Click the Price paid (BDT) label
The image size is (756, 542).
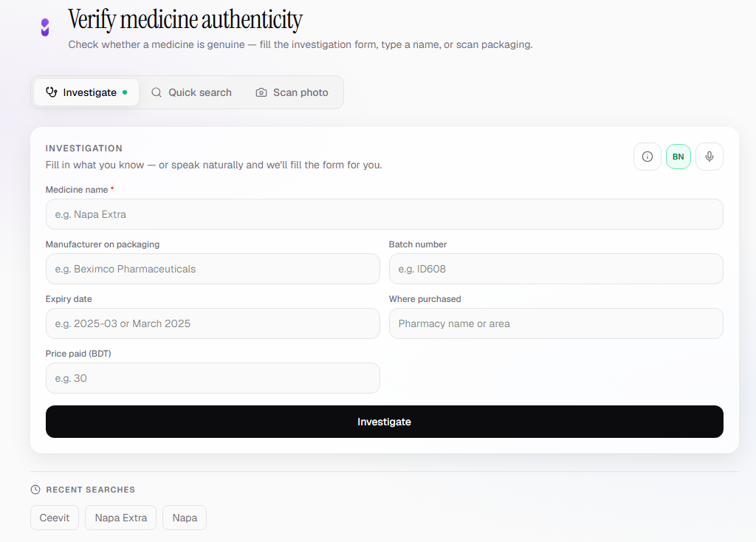pos(78,354)
